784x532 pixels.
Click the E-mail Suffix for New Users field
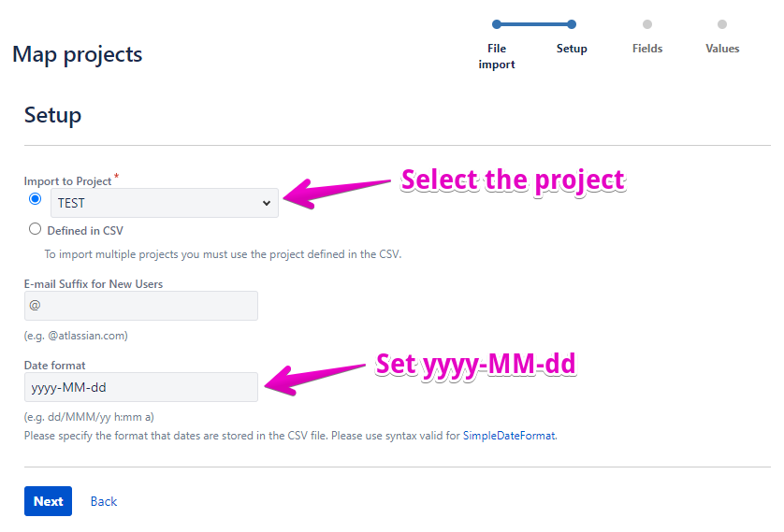click(x=141, y=306)
